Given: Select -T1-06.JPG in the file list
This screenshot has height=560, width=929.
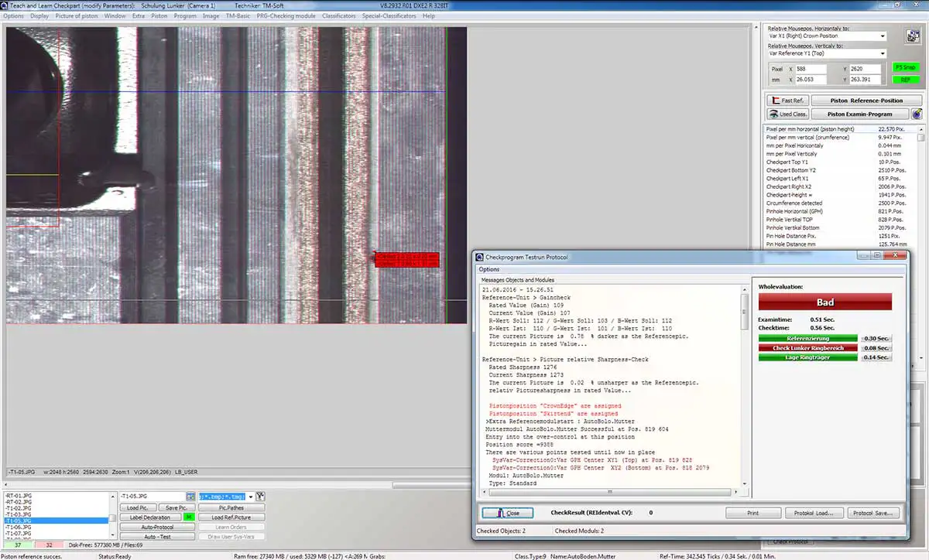Looking at the screenshot, I should point(55,528).
